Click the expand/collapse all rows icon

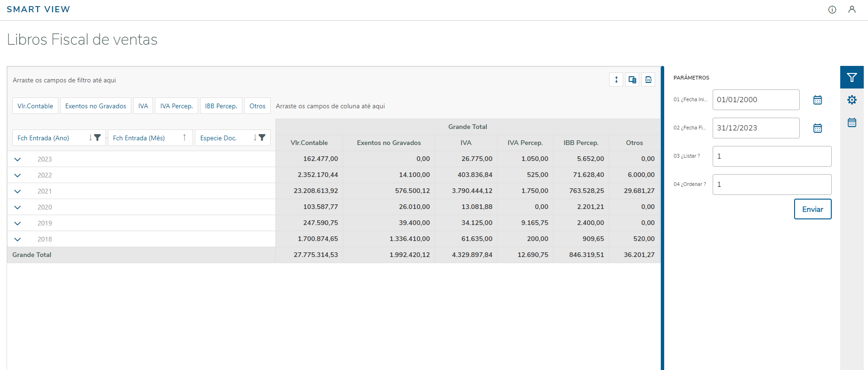[x=616, y=80]
